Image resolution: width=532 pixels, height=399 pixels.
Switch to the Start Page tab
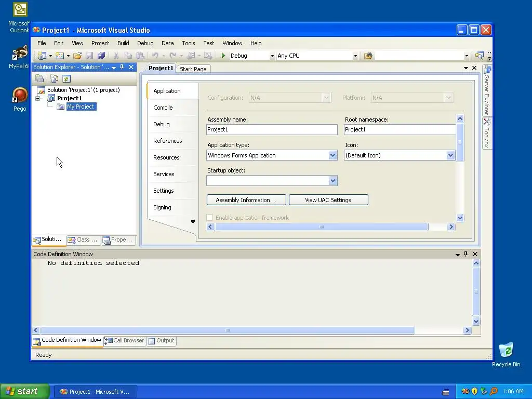(193, 69)
